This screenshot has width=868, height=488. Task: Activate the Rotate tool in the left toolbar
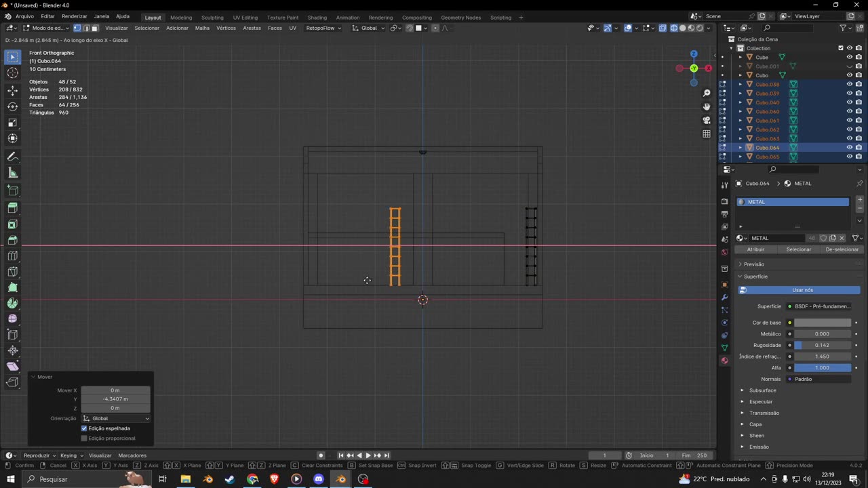pyautogui.click(x=13, y=106)
